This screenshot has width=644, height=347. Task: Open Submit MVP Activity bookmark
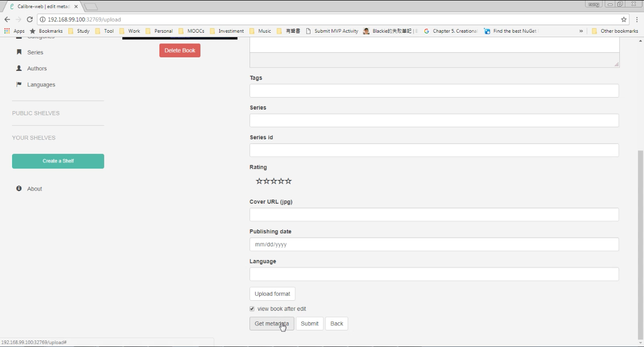pos(332,31)
